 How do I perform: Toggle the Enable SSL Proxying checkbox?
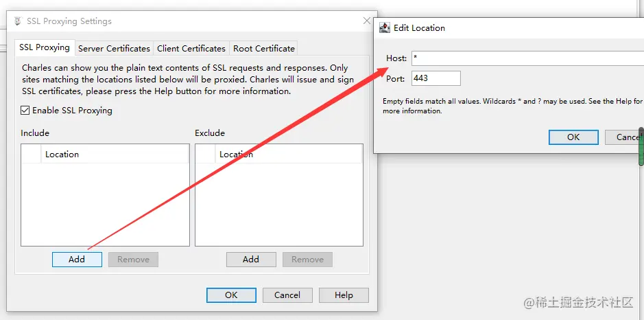click(25, 111)
